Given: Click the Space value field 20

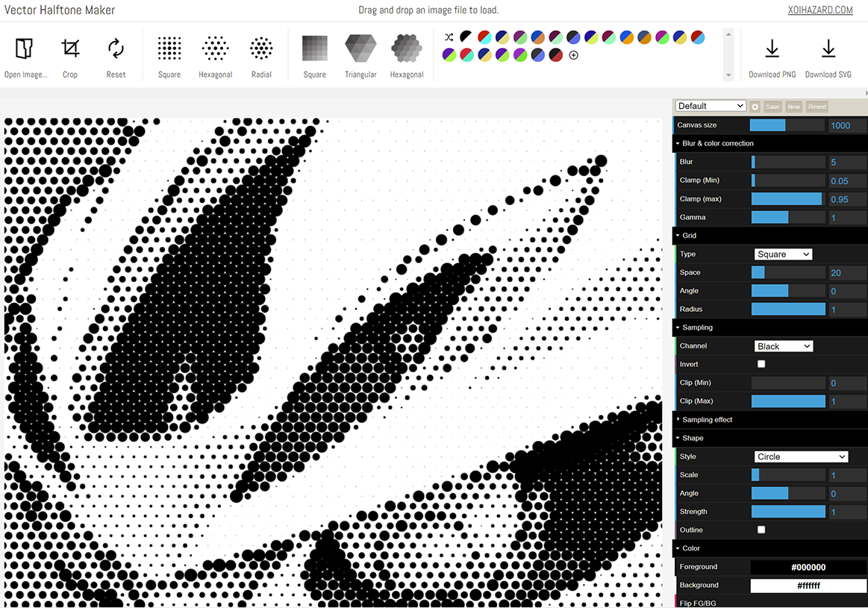Looking at the screenshot, I should (847, 273).
